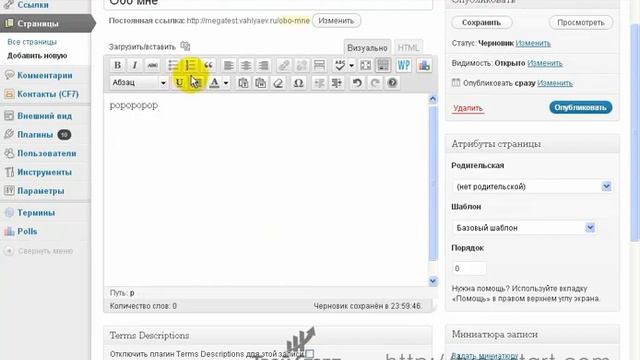
Task: Switch to the Визуально editor tab
Action: point(367,48)
